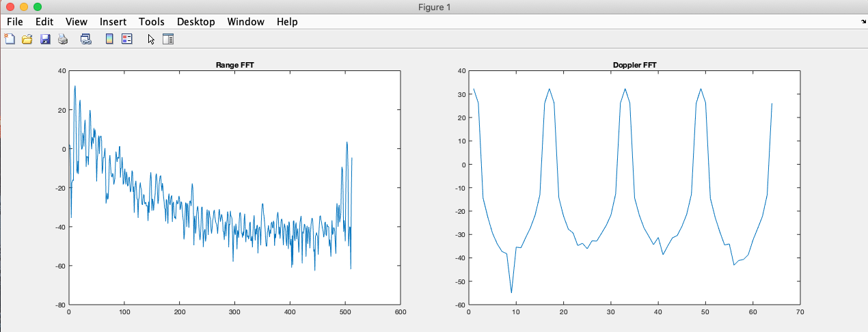Image resolution: width=868 pixels, height=332 pixels.
Task: Save the figure with the floppy disk icon
Action: click(x=45, y=39)
